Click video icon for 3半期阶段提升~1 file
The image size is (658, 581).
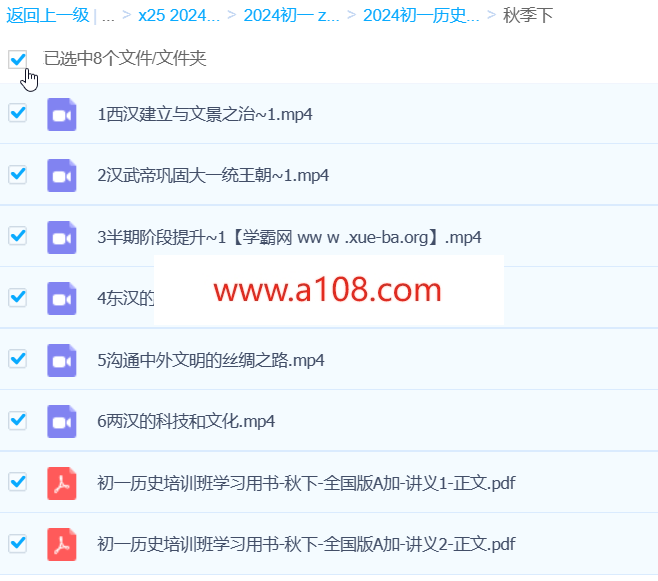tap(62, 237)
